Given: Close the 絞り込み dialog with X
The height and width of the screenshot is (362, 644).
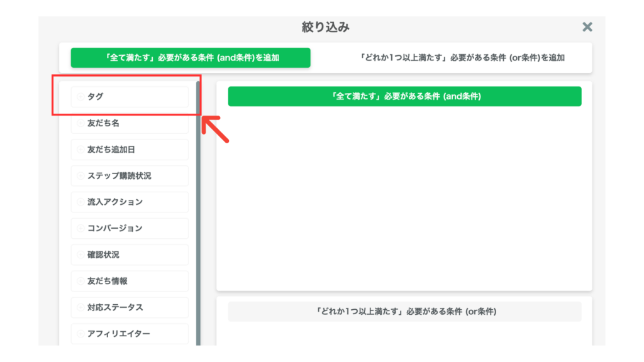Looking at the screenshot, I should [x=587, y=27].
